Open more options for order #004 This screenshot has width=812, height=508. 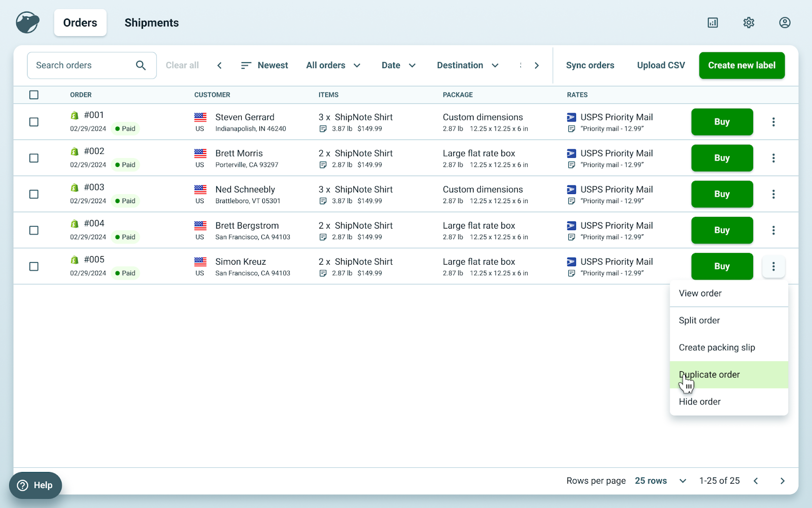(x=773, y=230)
